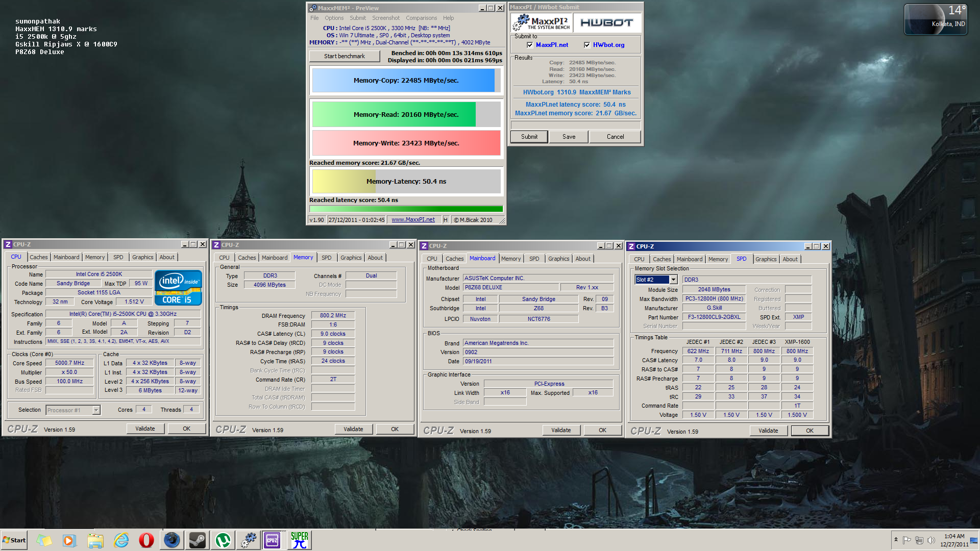Open Mainboard tab in the SPD CPU-Z window

[x=690, y=259]
